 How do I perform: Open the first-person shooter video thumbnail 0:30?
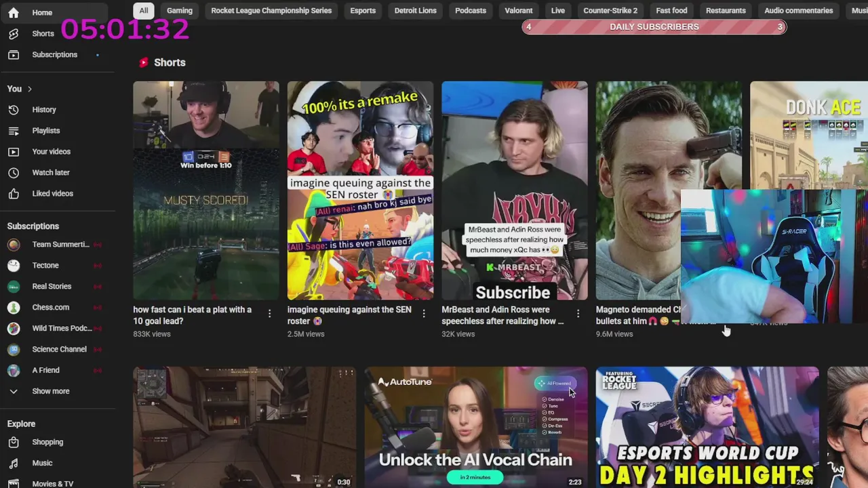coord(244,427)
